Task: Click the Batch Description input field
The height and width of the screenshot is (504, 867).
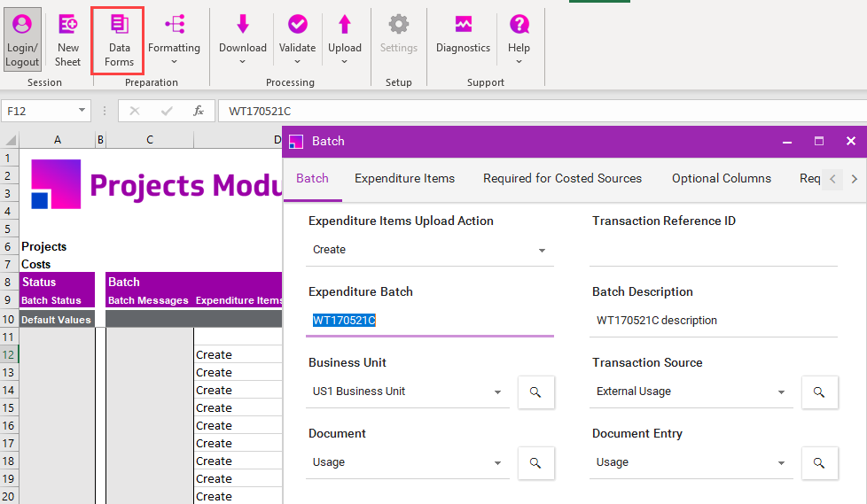Action: pyautogui.click(x=714, y=321)
